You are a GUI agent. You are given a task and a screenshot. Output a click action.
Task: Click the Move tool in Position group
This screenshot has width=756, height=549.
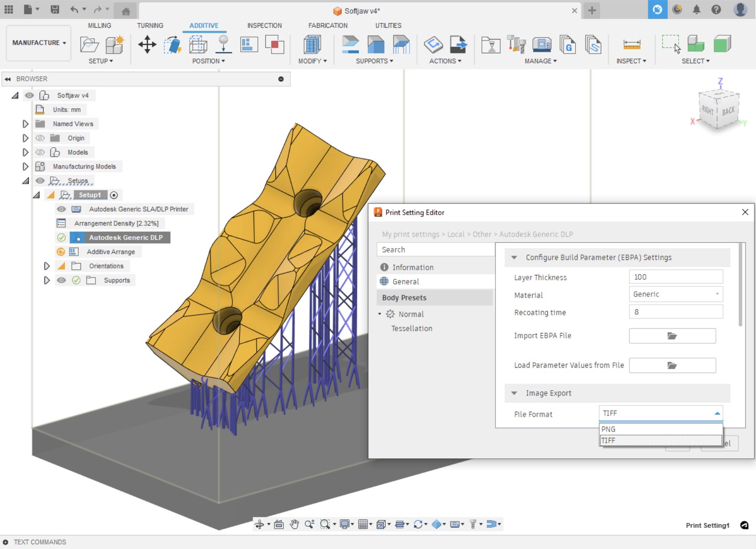(147, 45)
